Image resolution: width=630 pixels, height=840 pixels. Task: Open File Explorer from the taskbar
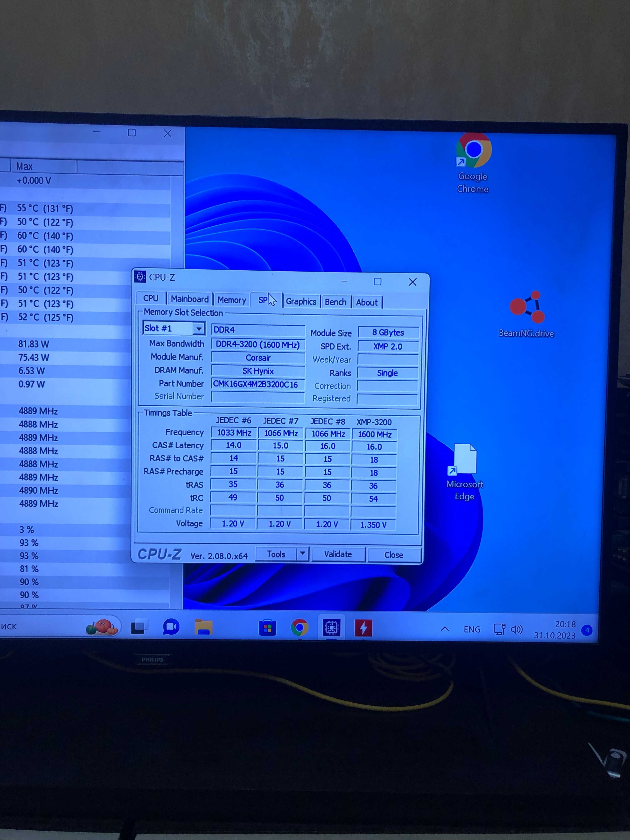(204, 627)
